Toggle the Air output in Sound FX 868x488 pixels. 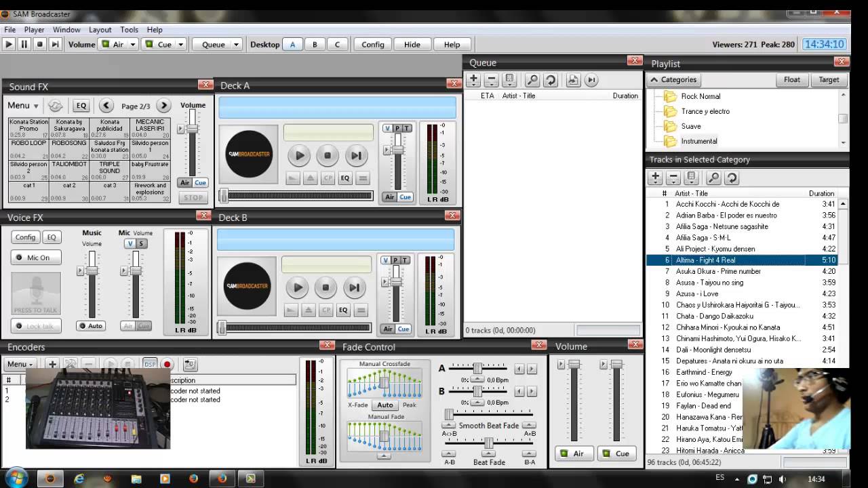click(184, 183)
